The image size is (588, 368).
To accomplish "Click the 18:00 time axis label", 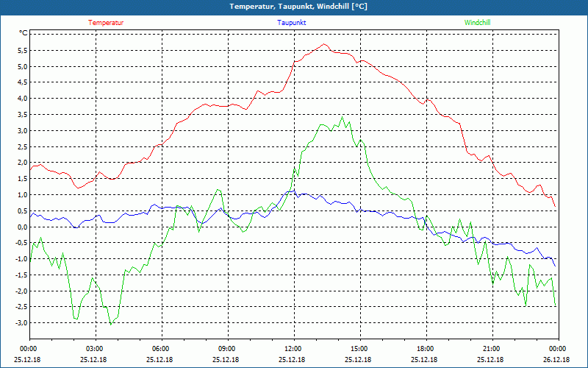I will tap(426, 349).
